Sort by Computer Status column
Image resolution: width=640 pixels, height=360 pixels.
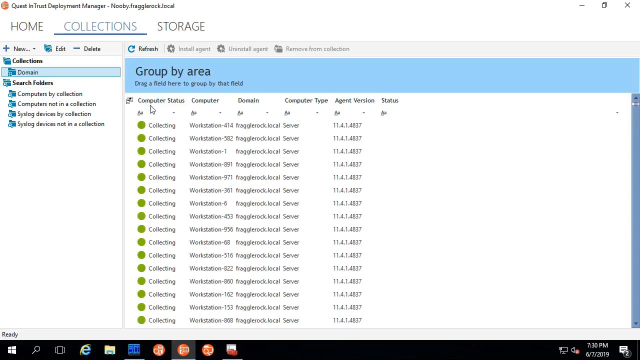tap(161, 100)
